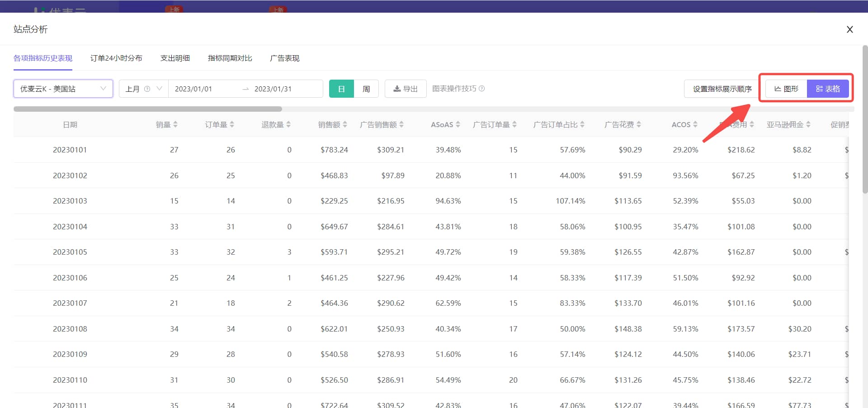Switch view to 表格 table mode
Screen dimensions: 868x408
click(x=828, y=89)
